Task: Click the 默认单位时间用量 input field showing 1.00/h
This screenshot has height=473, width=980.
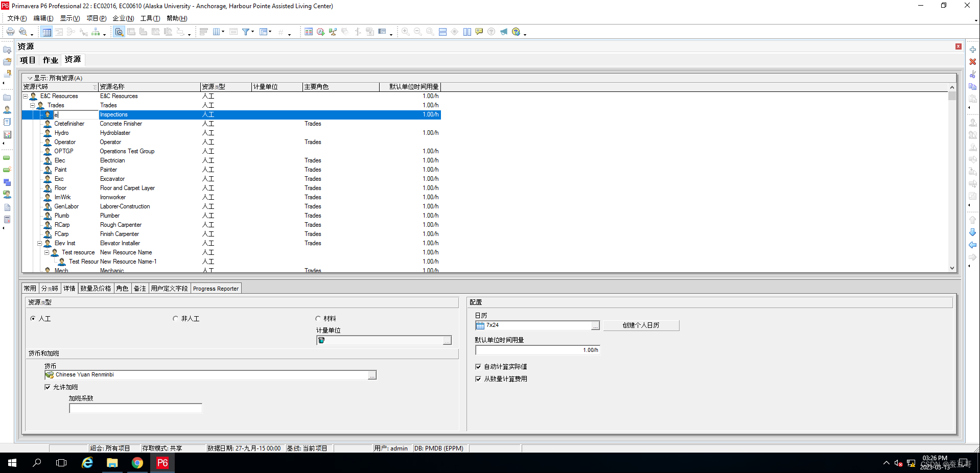Action: point(538,350)
